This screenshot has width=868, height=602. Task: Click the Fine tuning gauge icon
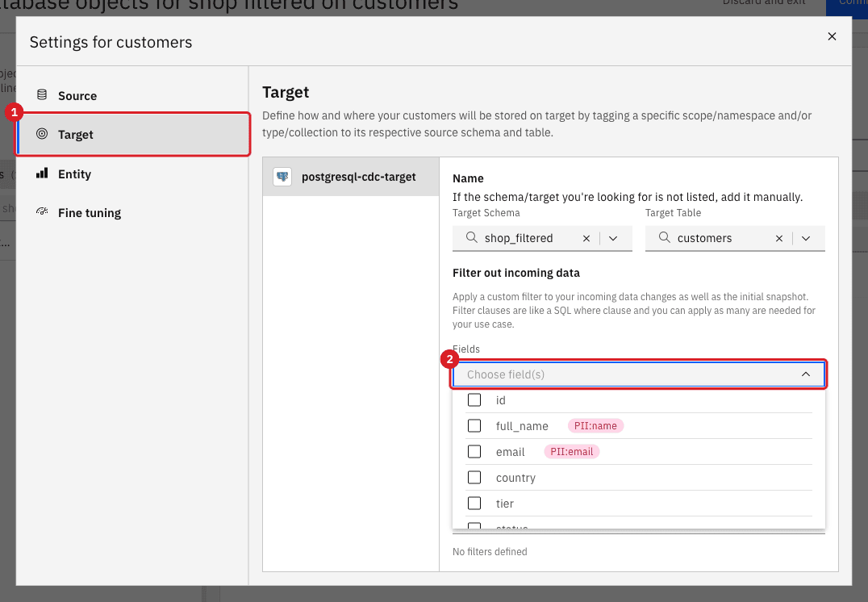coord(42,211)
